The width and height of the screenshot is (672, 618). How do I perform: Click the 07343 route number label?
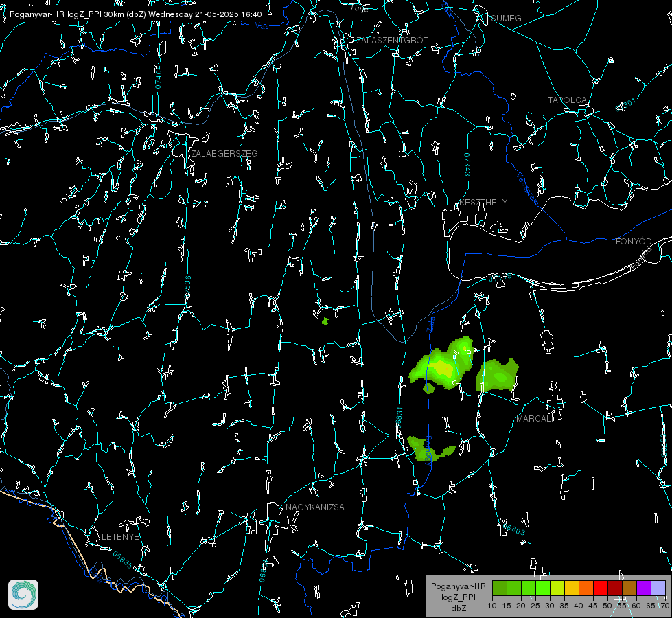coord(467,165)
